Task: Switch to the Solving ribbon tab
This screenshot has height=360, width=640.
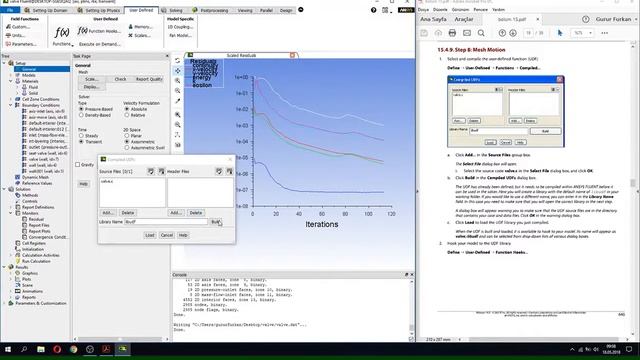Action: 171,10
